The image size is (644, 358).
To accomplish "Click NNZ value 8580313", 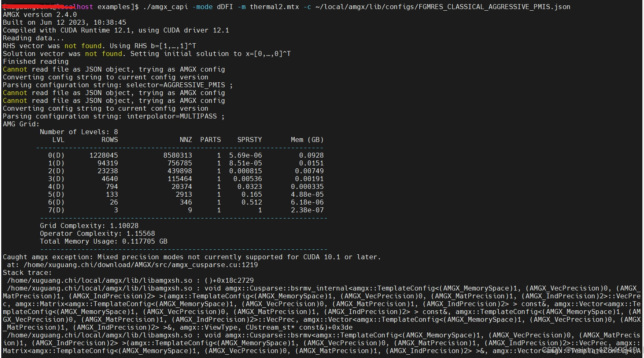I will coord(178,156).
